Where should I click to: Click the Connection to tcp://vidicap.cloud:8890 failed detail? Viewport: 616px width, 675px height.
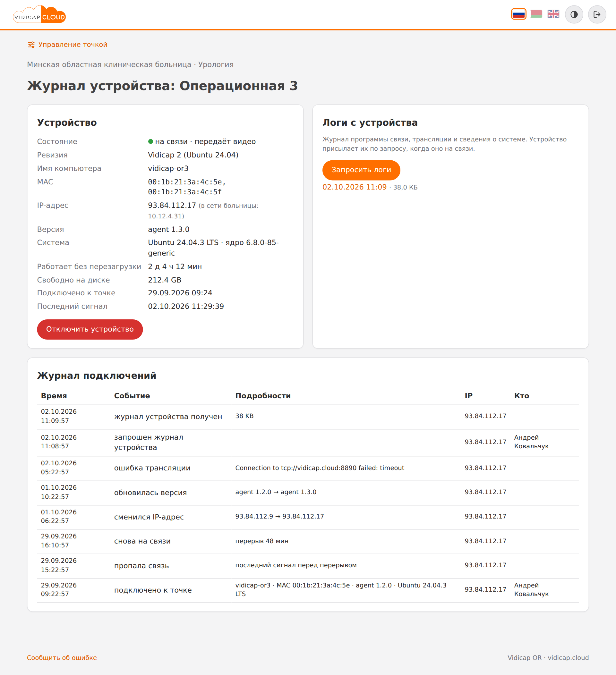click(320, 468)
